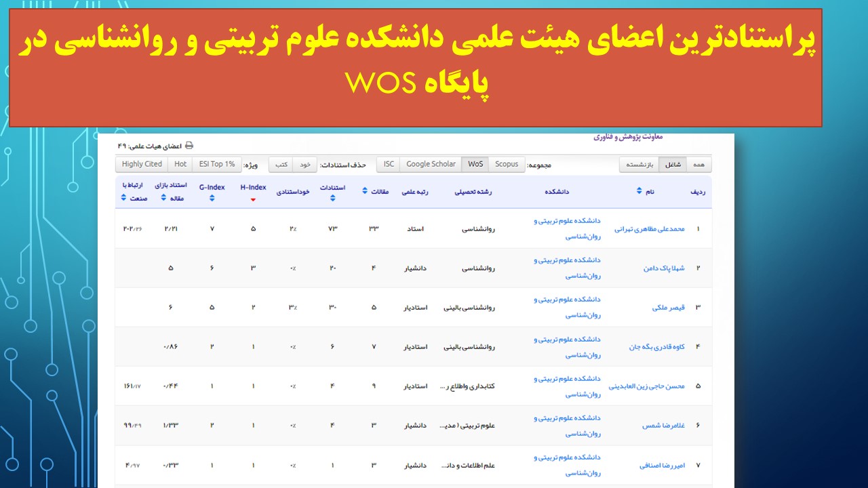
Task: Open محسن حاجی زین العابدینی profile
Action: pyautogui.click(x=646, y=386)
